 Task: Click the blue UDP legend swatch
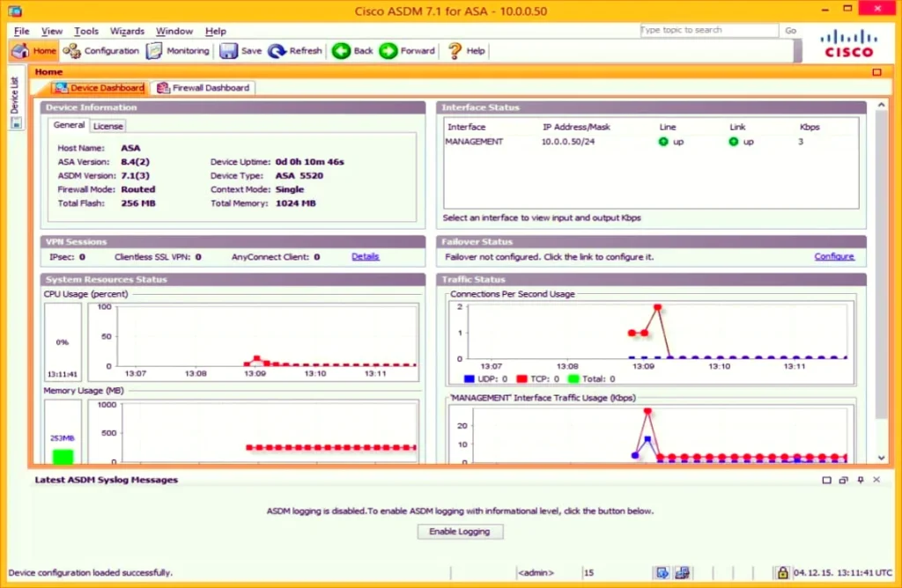[x=469, y=379]
